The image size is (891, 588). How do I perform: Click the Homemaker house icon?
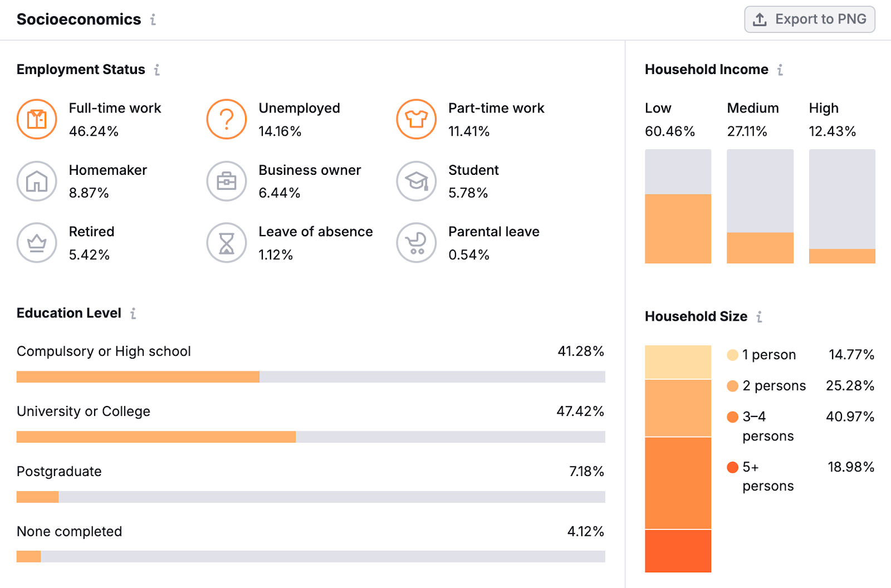(x=36, y=181)
